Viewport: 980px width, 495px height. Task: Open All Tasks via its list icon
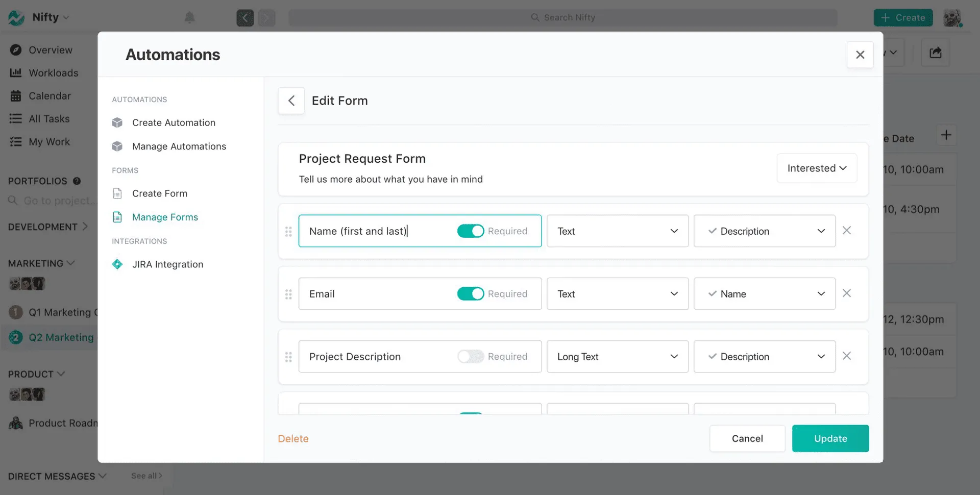pos(16,118)
